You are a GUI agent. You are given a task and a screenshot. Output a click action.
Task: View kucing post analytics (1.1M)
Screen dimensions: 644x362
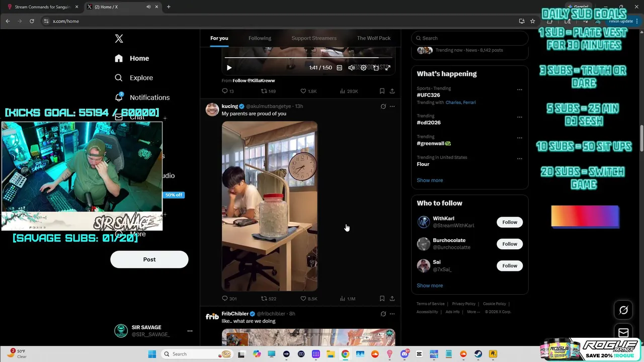tap(348, 299)
